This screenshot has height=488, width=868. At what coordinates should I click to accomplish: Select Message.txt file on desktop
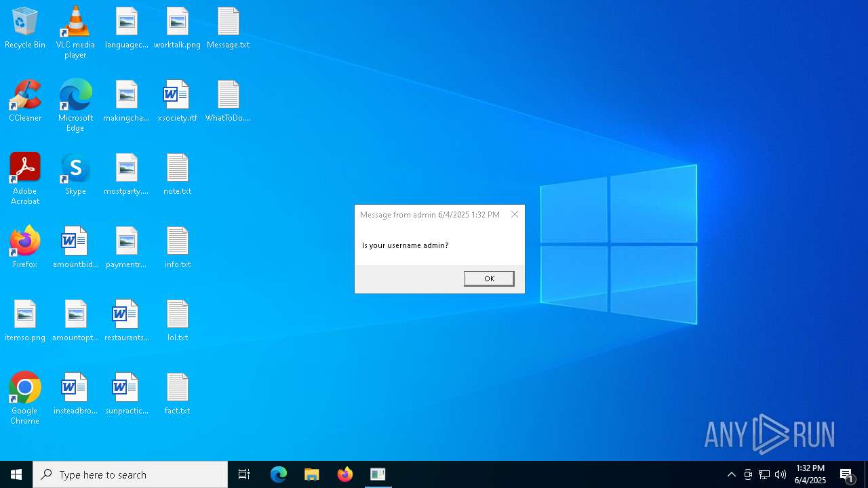tap(229, 28)
